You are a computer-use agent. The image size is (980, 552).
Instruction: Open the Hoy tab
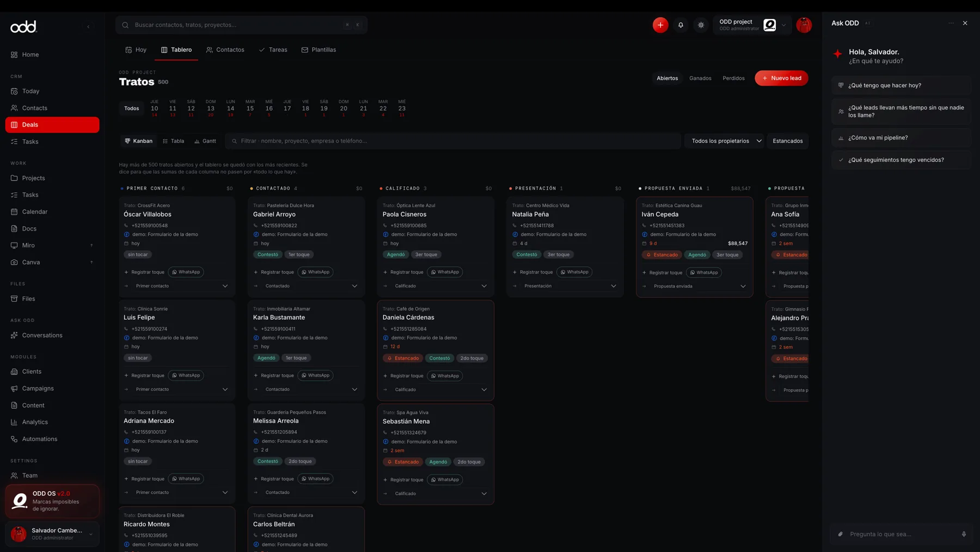coord(136,50)
